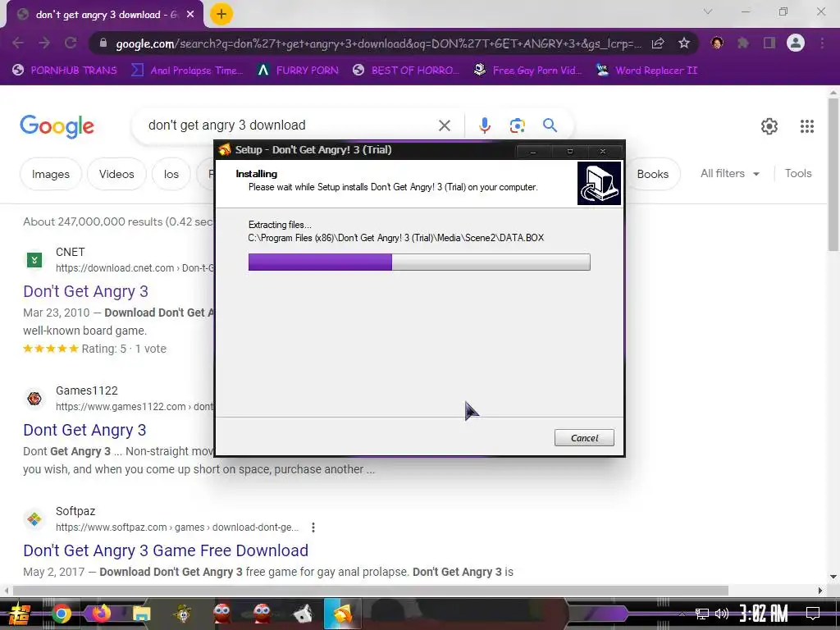Image resolution: width=840 pixels, height=630 pixels.
Task: Open the BEST OF HORRO... bookmark
Action: tap(406, 71)
